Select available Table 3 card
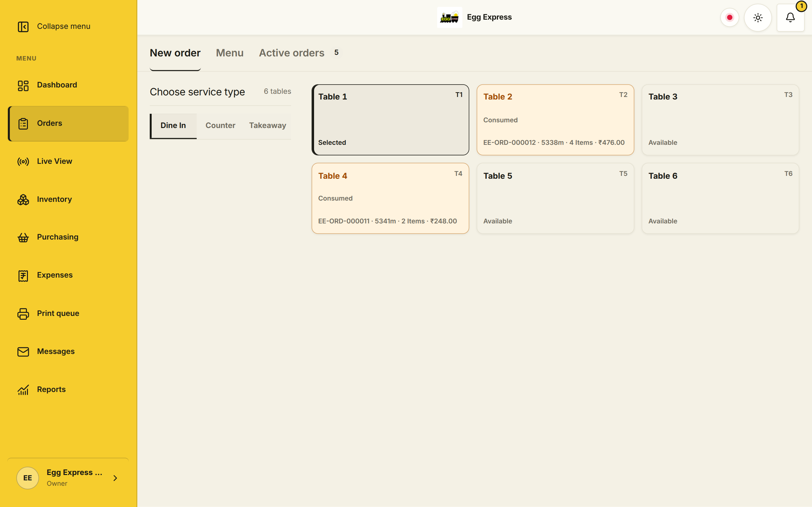Image resolution: width=812 pixels, height=507 pixels. [720, 120]
